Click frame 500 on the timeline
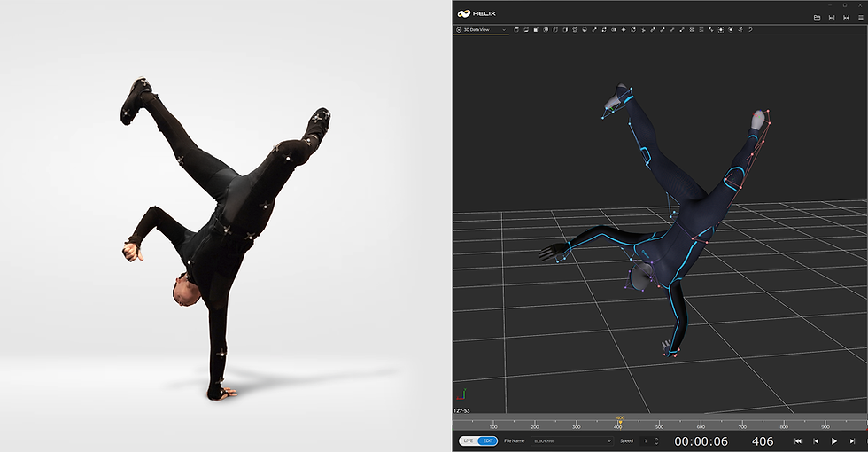Viewport: 868px width, 452px height. (x=659, y=426)
